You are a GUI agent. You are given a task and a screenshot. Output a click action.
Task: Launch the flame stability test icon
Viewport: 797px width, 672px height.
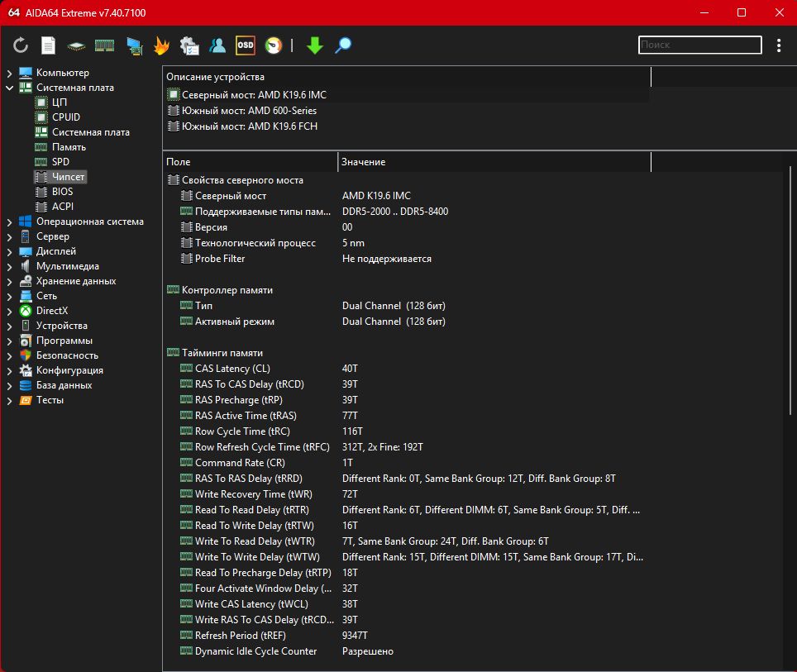(x=162, y=45)
